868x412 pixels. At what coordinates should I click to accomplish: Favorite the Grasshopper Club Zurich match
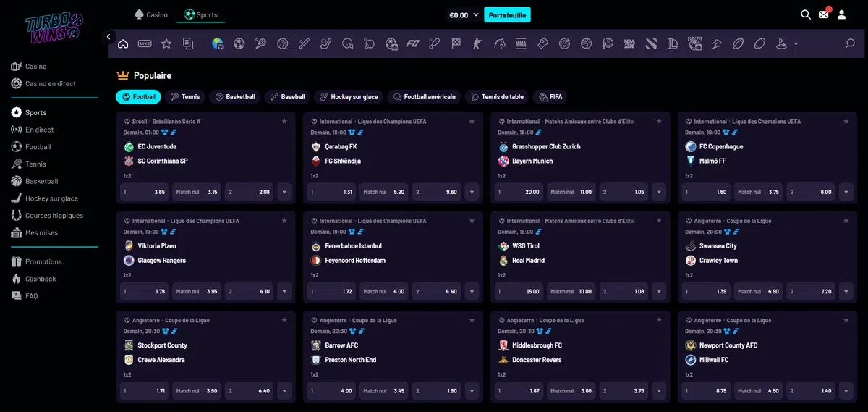pyautogui.click(x=659, y=122)
